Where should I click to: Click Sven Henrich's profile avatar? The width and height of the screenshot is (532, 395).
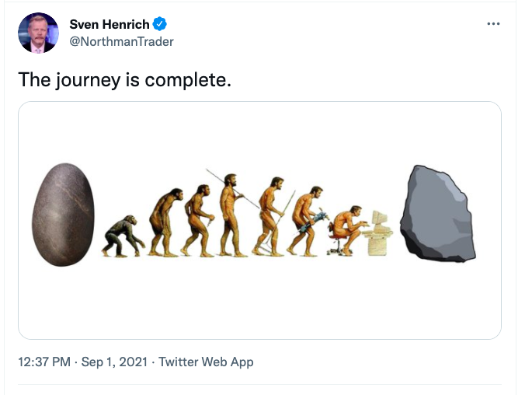(x=38, y=33)
